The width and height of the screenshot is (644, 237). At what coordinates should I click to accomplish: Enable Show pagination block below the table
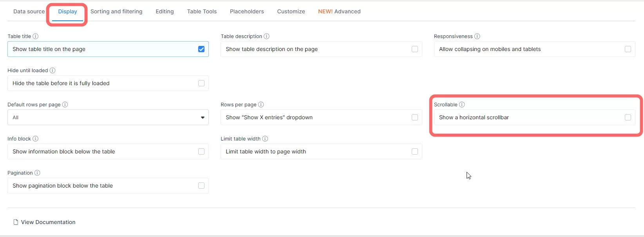[x=201, y=186]
